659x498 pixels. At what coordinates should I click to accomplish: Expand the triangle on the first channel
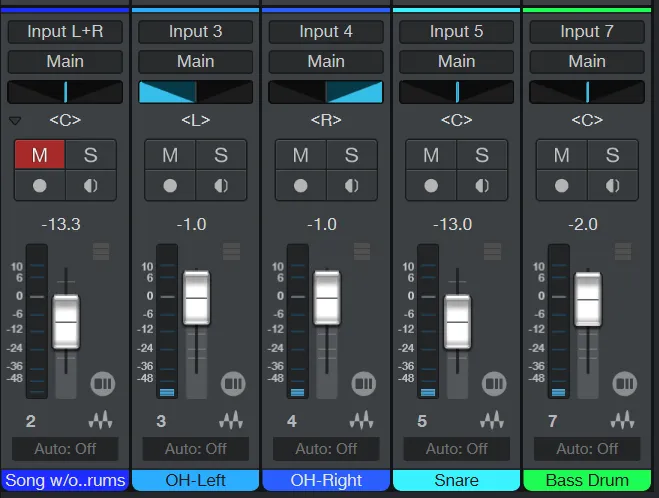14,121
